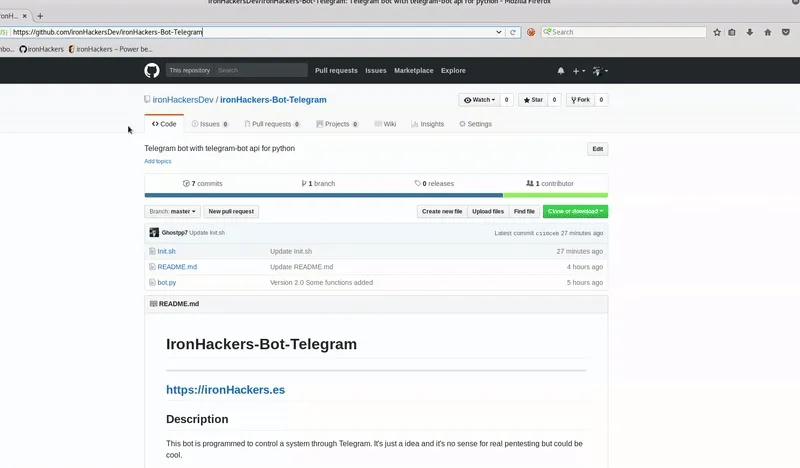Open the bot.py file link
The image size is (800, 468).
(x=166, y=282)
